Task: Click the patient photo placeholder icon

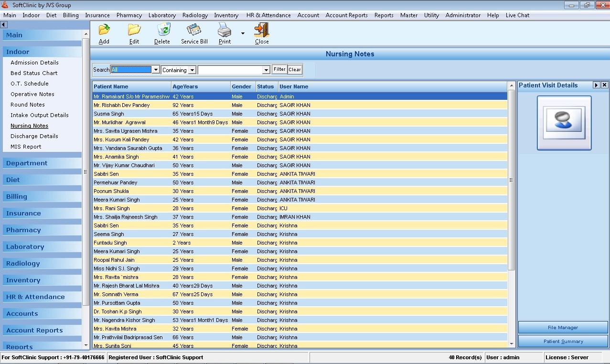Action: pyautogui.click(x=564, y=123)
